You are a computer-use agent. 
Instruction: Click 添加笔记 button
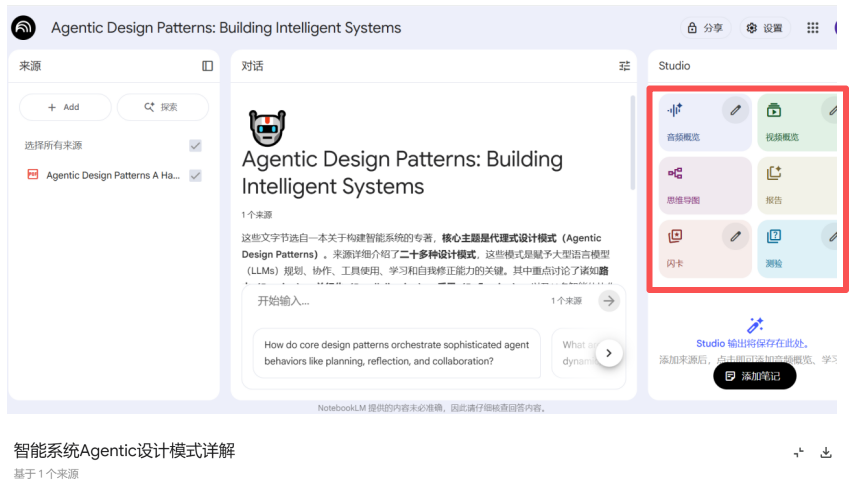(754, 376)
